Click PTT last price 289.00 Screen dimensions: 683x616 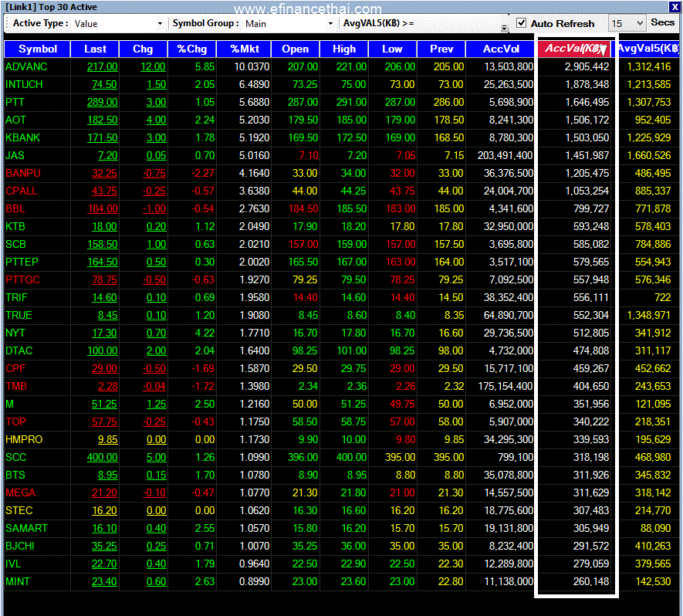click(103, 103)
